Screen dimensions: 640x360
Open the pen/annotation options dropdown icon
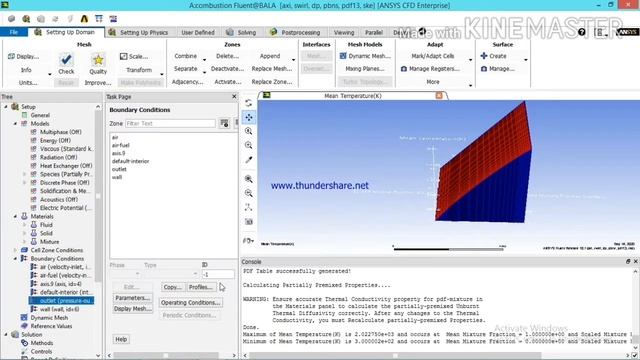(249, 241)
